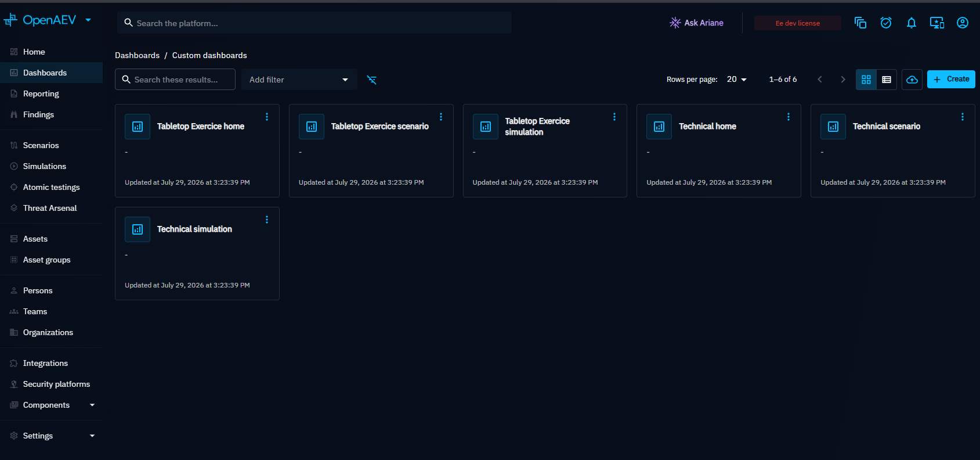Open the alarm clock icon in the top bar

(886, 23)
